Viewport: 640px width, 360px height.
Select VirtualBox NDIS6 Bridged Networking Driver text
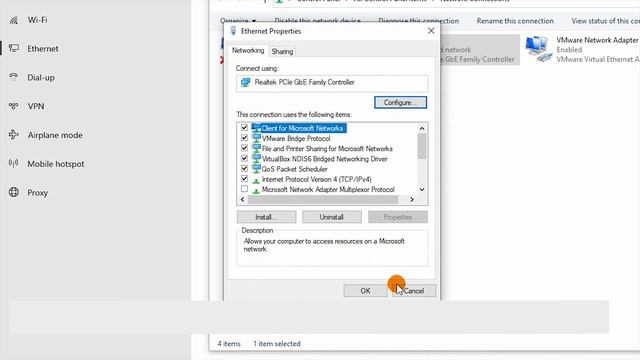click(324, 159)
